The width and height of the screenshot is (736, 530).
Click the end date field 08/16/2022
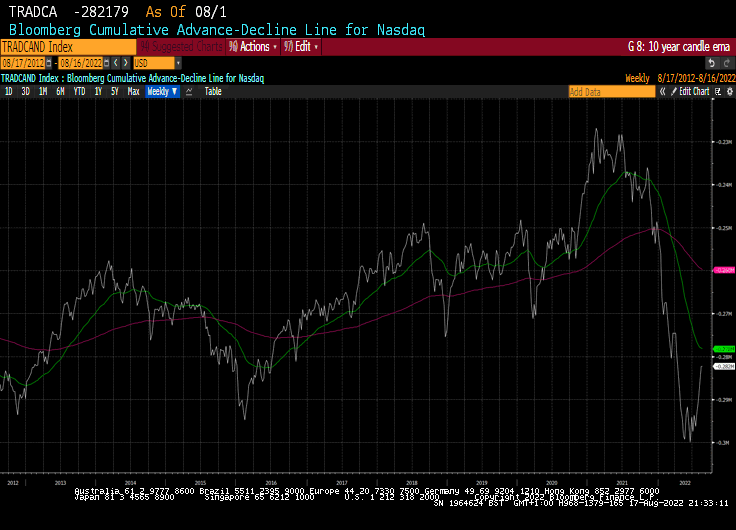[x=81, y=63]
